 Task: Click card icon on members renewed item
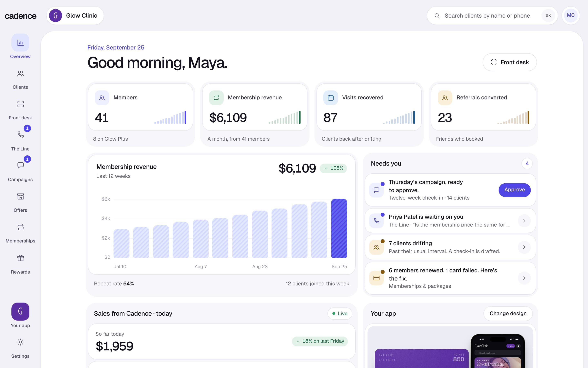tap(376, 278)
